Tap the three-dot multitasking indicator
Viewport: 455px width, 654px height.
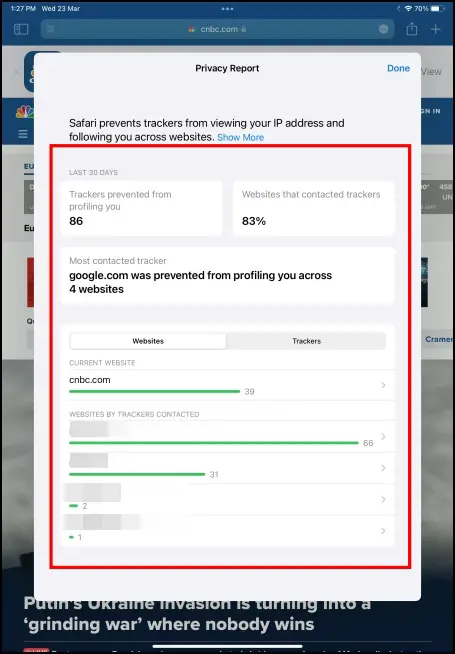pyautogui.click(x=227, y=8)
